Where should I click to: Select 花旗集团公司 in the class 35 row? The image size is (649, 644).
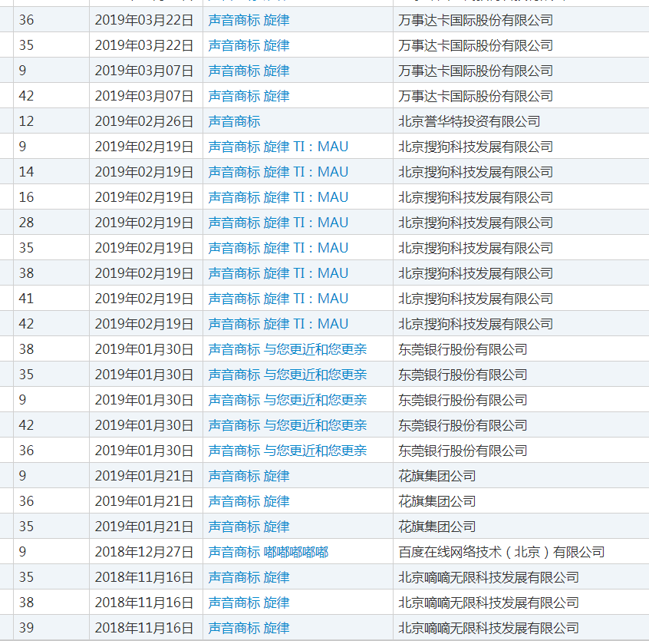[x=437, y=527]
